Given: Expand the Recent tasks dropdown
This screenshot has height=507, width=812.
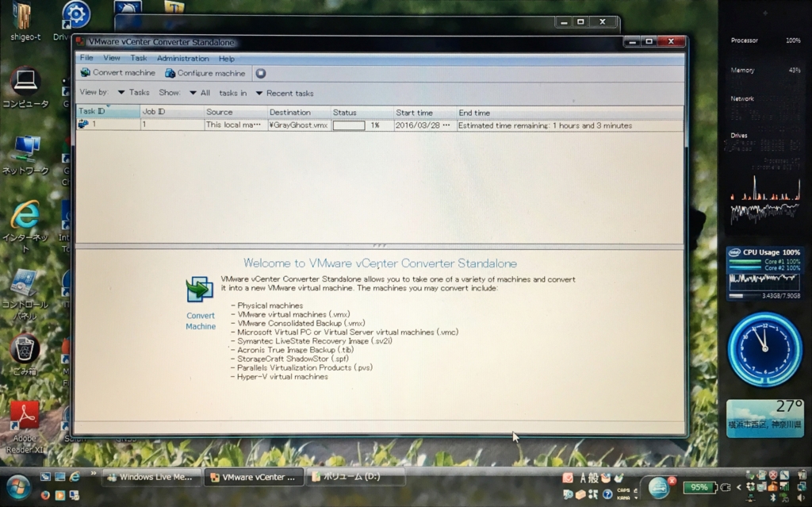Looking at the screenshot, I should tap(285, 94).
